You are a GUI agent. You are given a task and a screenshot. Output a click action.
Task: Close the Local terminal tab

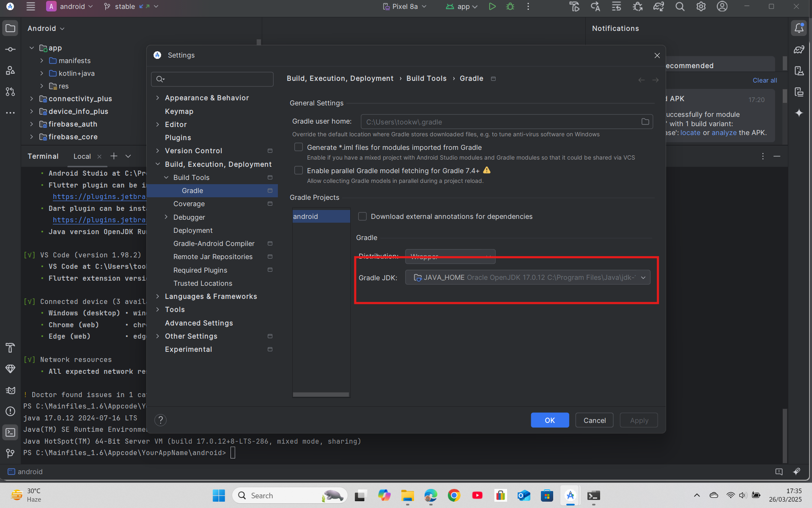pyautogui.click(x=99, y=157)
